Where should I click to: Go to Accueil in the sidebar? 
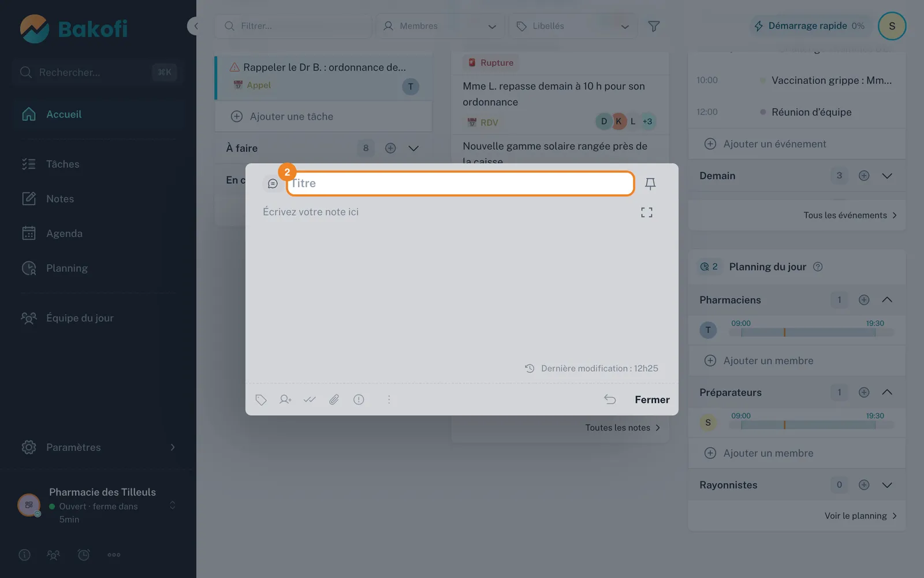coord(98,114)
